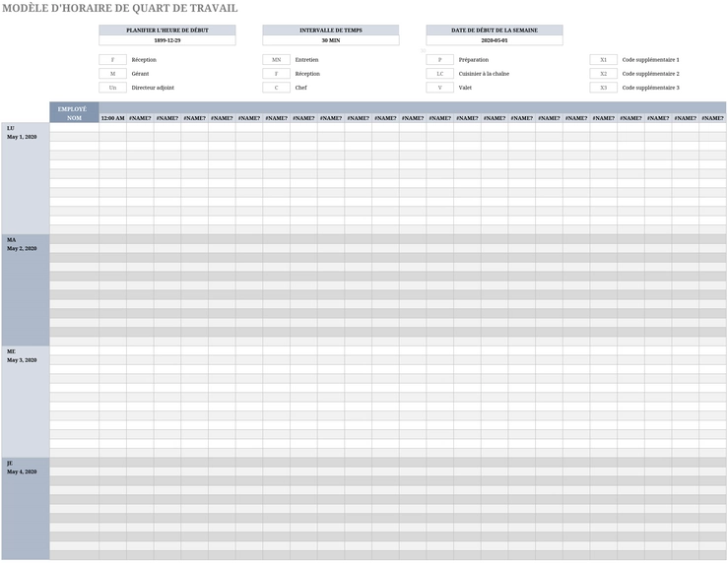Select the LU May 1, 2020 day cell
The image size is (728, 563).
(x=26, y=178)
